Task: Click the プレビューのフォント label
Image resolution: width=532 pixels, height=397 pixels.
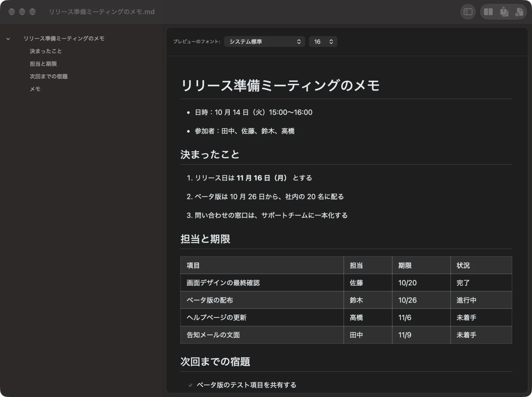Action: click(197, 42)
